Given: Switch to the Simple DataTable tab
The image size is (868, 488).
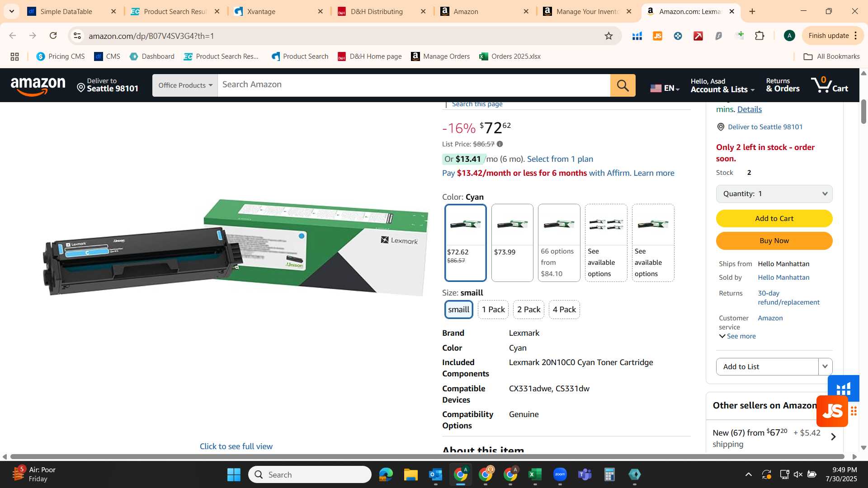Looking at the screenshot, I should pyautogui.click(x=72, y=11).
